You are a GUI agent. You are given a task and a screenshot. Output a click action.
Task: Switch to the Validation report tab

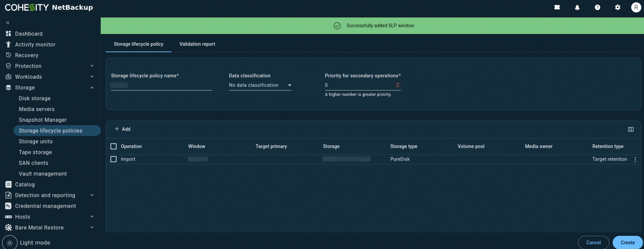coord(197,44)
